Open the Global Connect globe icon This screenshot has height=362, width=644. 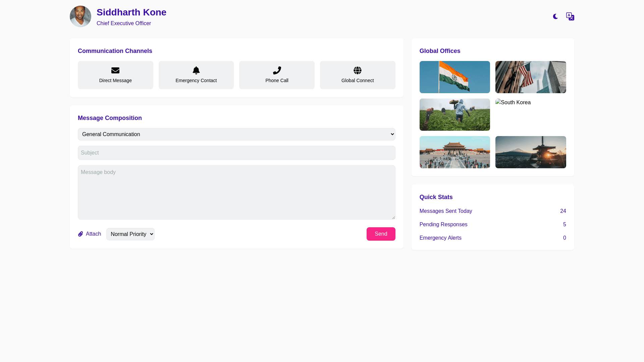point(358,70)
